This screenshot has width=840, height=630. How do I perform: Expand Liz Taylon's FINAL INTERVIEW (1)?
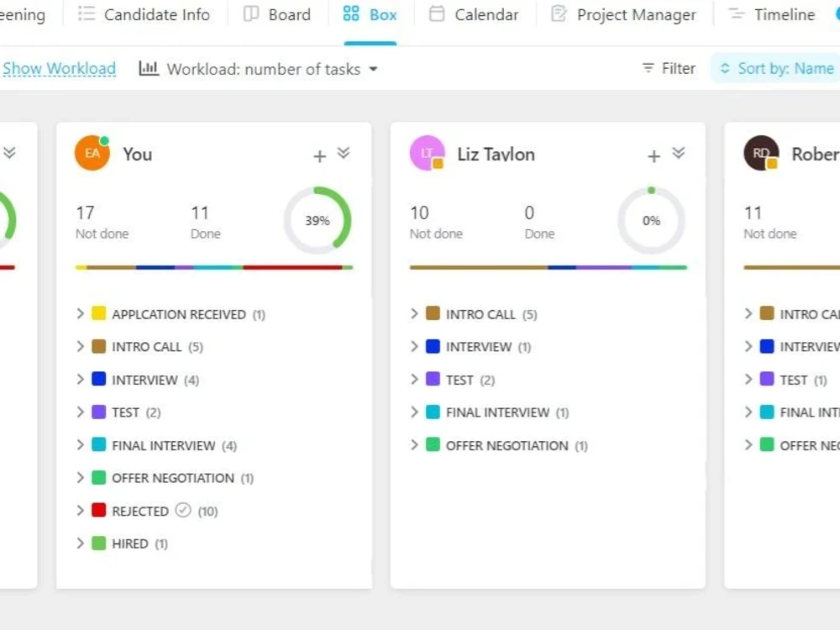coord(414,412)
